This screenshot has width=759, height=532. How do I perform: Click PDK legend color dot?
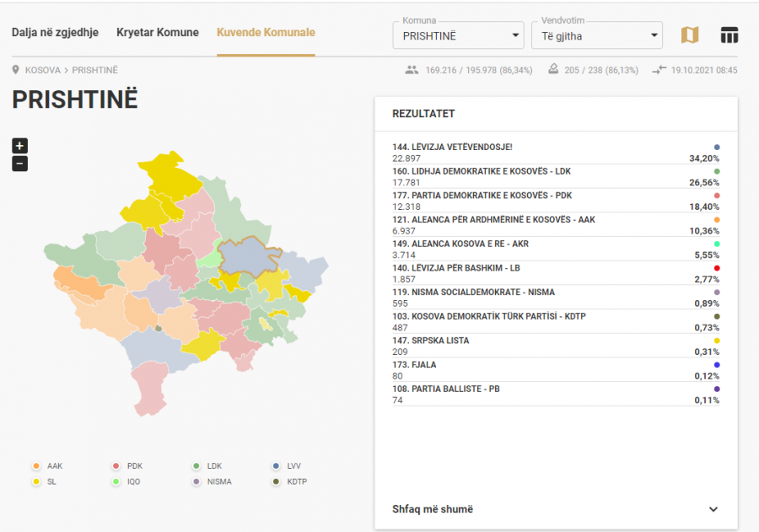116,466
